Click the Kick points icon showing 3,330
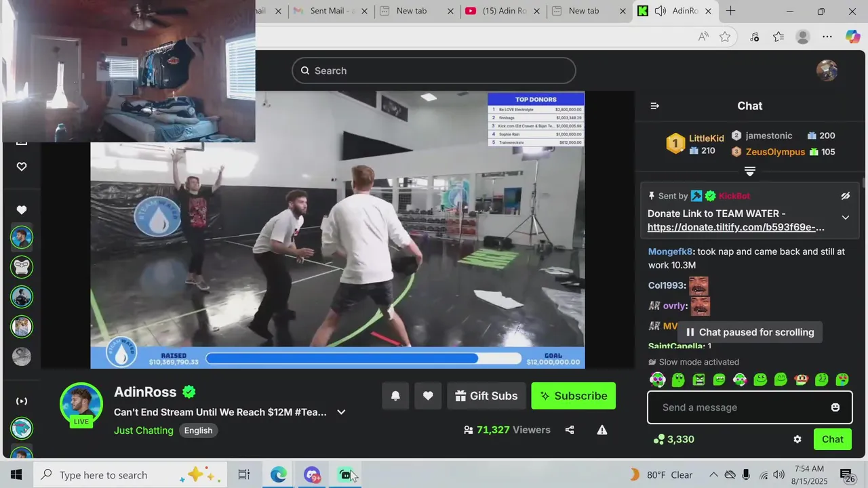The height and width of the screenshot is (488, 868). click(658, 439)
